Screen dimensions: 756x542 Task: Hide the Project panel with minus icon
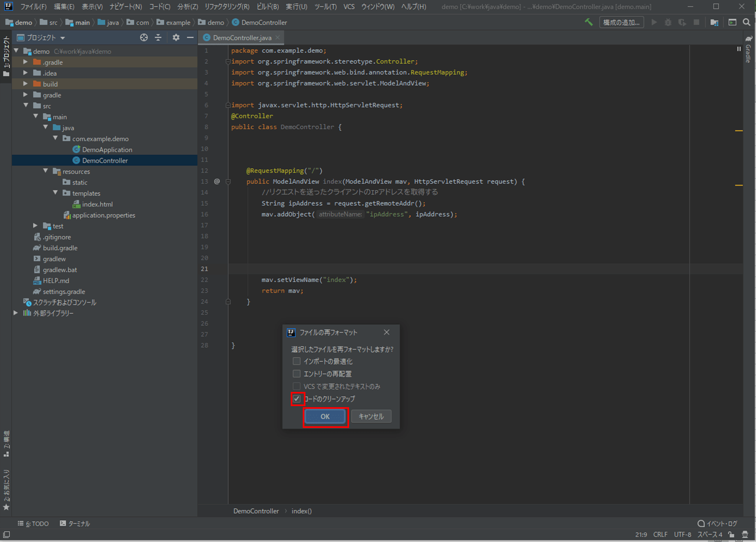[190, 38]
